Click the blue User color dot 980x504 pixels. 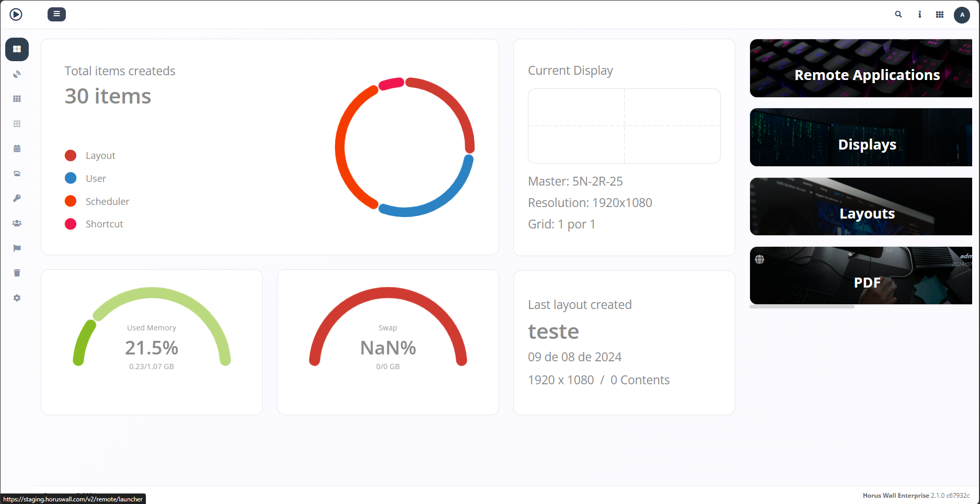71,178
